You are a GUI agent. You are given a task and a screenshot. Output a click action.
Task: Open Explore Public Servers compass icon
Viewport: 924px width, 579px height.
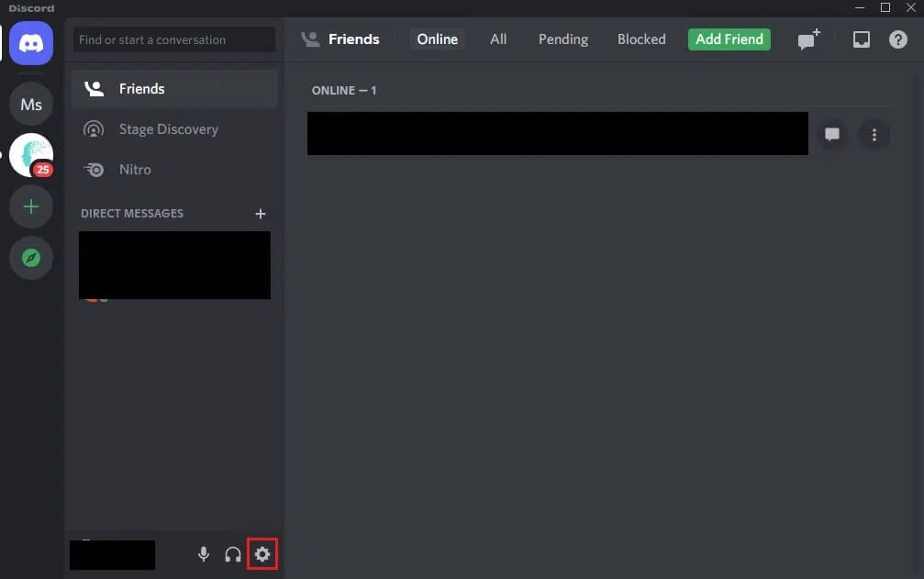tap(31, 259)
